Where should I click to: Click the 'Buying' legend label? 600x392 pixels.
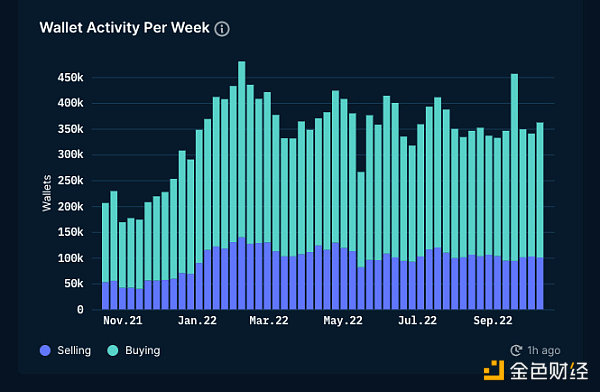click(x=143, y=350)
